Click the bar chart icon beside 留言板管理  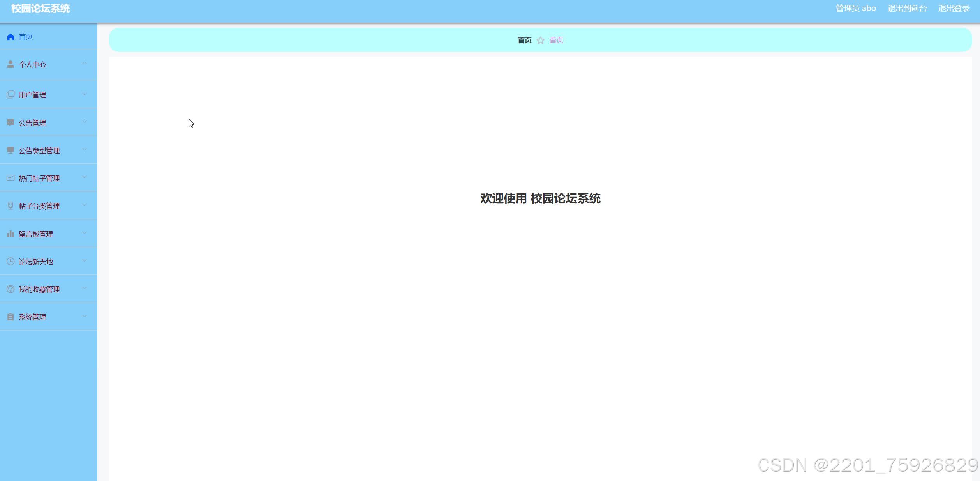point(11,234)
